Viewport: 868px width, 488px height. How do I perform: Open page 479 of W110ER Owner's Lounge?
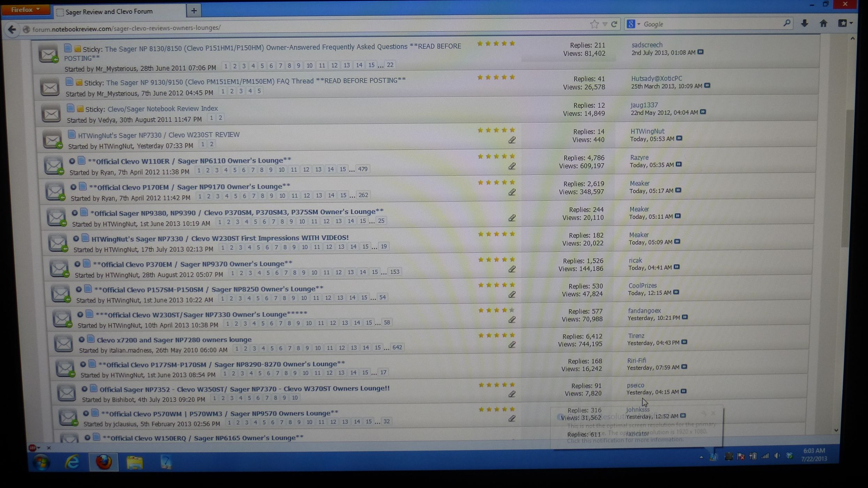click(363, 169)
